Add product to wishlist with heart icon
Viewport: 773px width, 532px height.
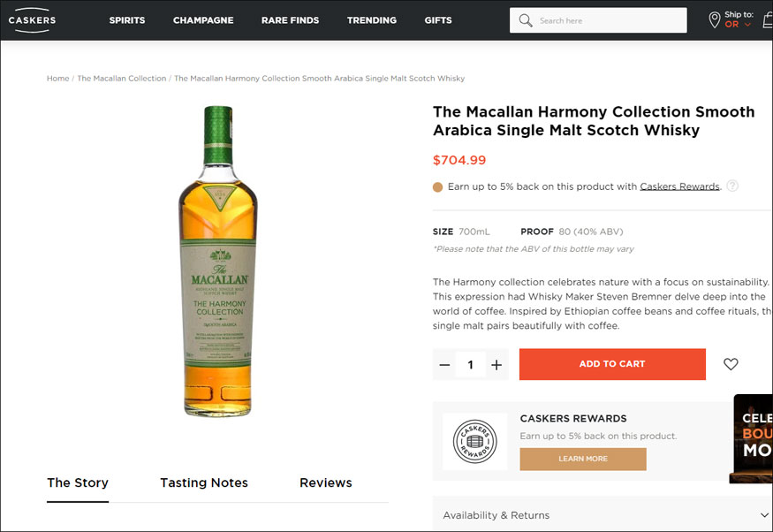pos(731,364)
